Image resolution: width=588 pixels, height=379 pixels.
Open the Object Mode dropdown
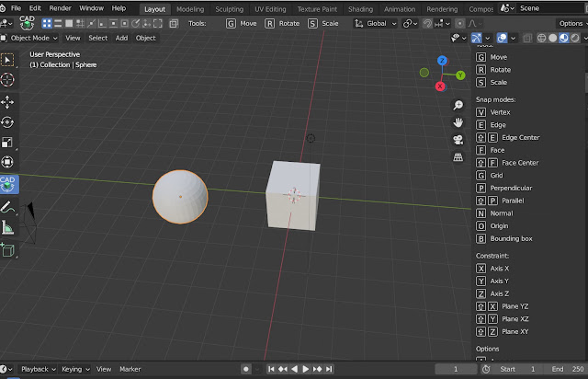(29, 38)
